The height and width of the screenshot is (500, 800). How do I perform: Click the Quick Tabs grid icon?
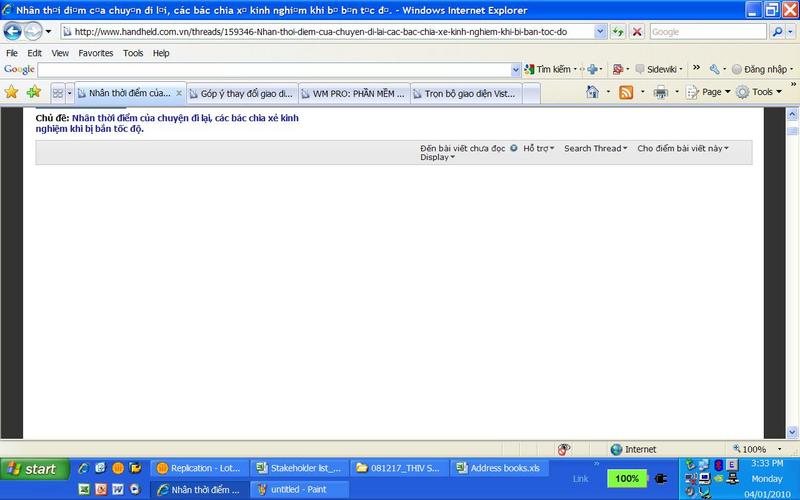pyautogui.click(x=58, y=92)
